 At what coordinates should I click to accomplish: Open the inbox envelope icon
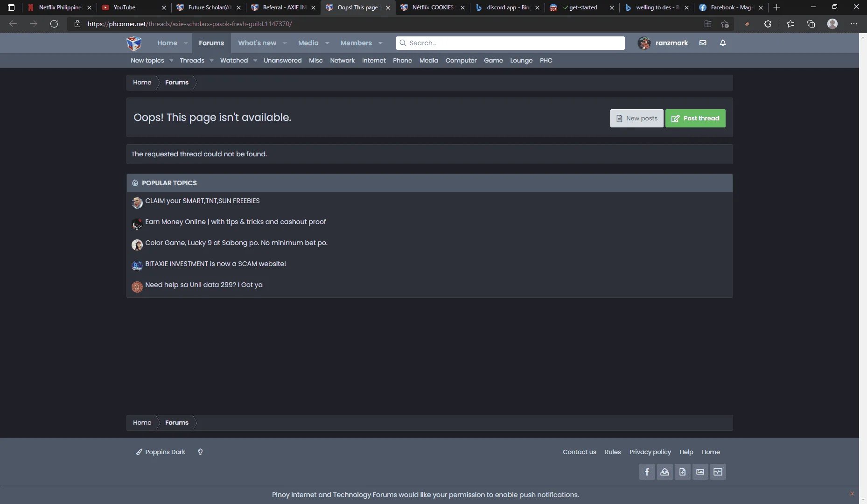[703, 43]
